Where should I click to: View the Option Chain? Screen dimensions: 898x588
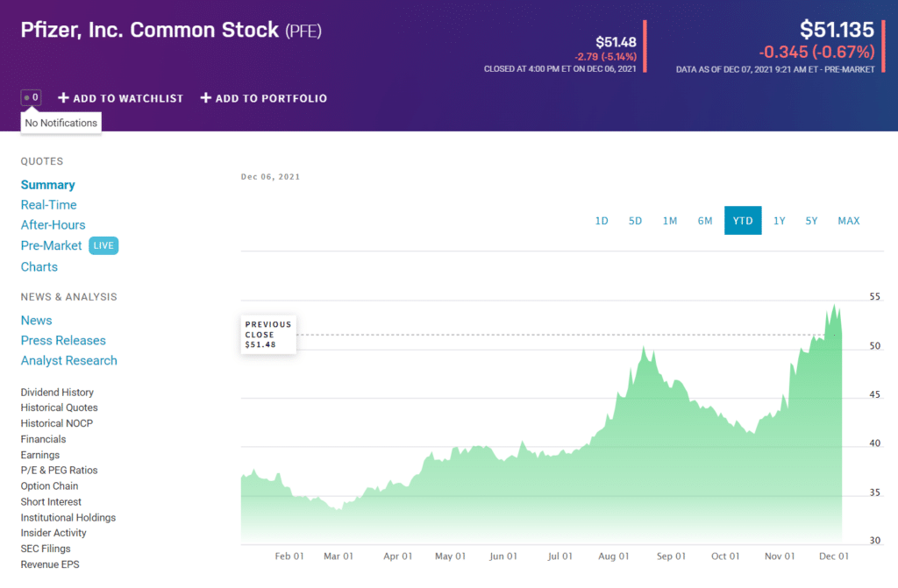[49, 486]
